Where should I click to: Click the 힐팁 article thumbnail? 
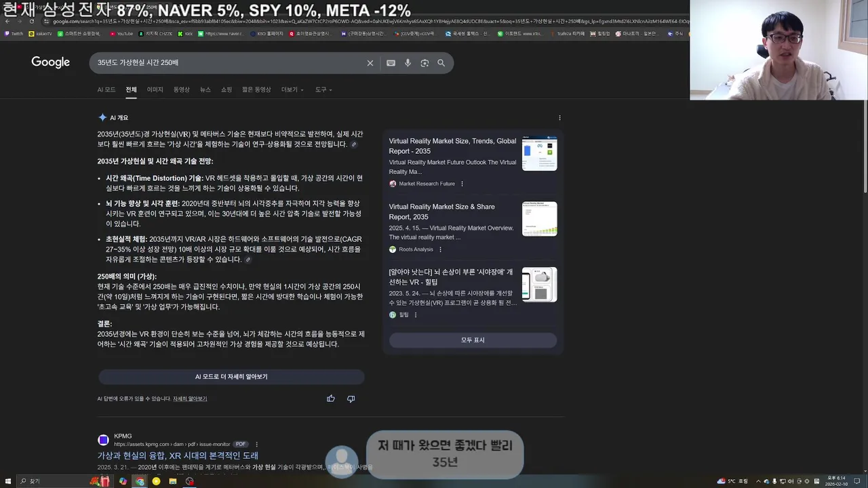[x=540, y=284]
